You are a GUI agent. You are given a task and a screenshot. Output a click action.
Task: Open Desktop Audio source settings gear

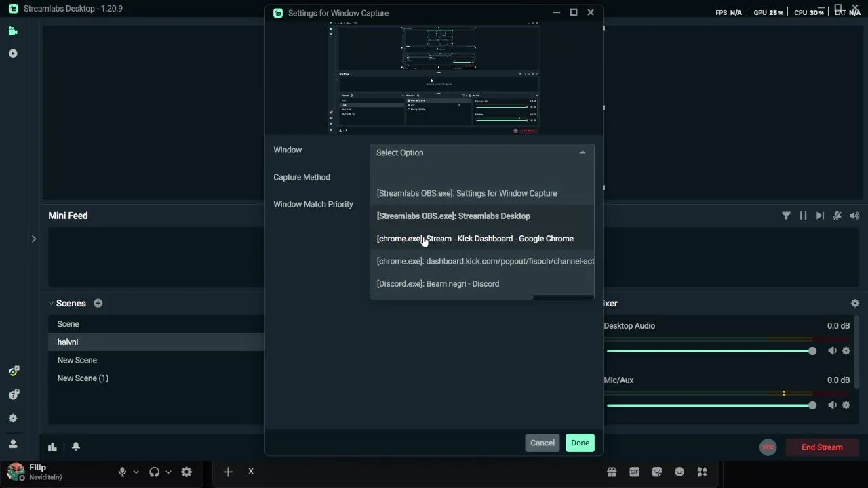pos(846,351)
